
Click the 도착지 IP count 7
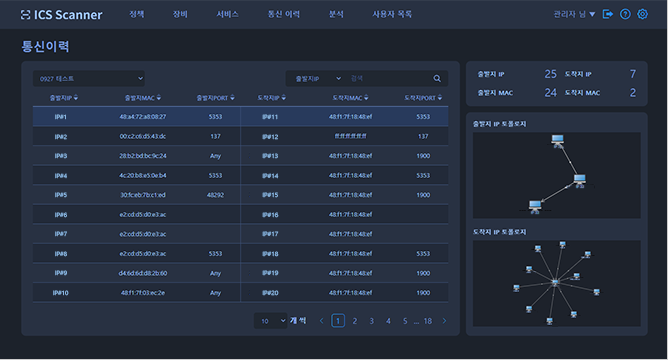[633, 74]
